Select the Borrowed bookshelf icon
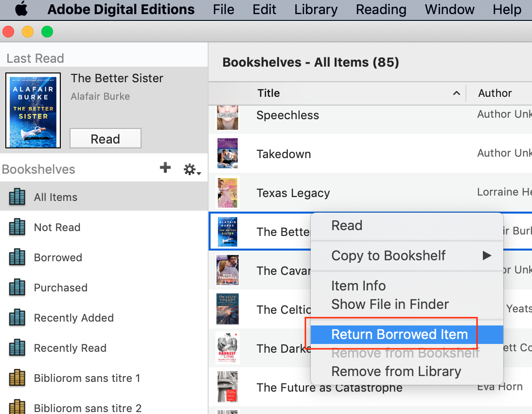This screenshot has height=414, width=532. click(x=17, y=258)
